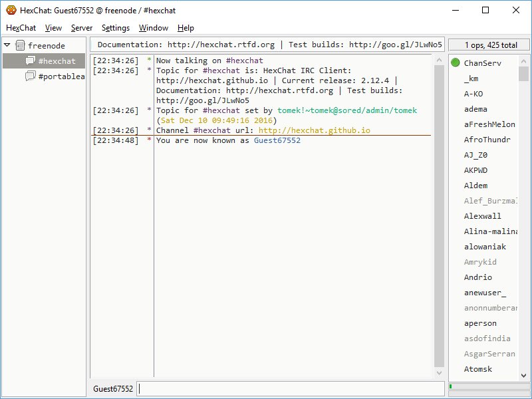Screen dimensions: 532x399
Task: Click the 'Sat Dec 10 09:49:16 2016' topic date
Action: point(217,120)
